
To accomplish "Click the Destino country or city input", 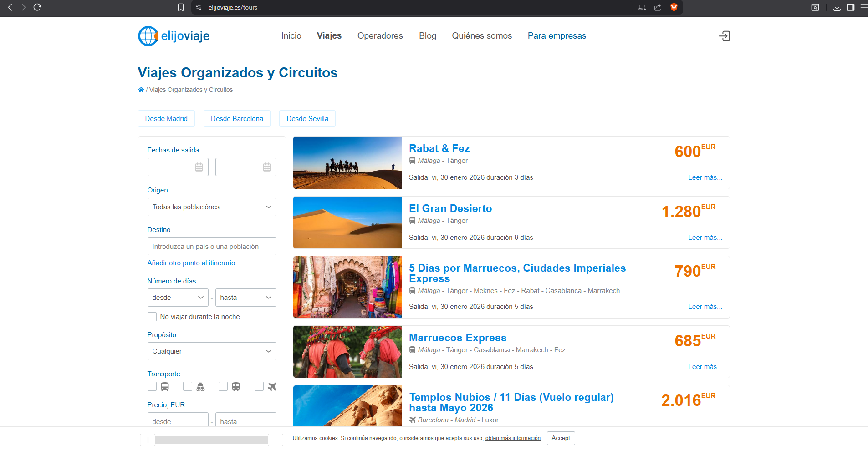I will pyautogui.click(x=212, y=247).
